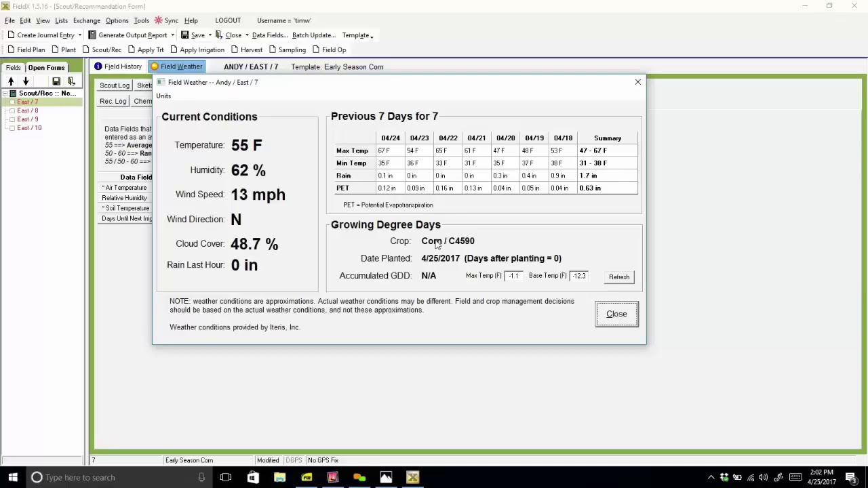
Task: Click Refresh in Growing Degree Days
Action: 619,277
